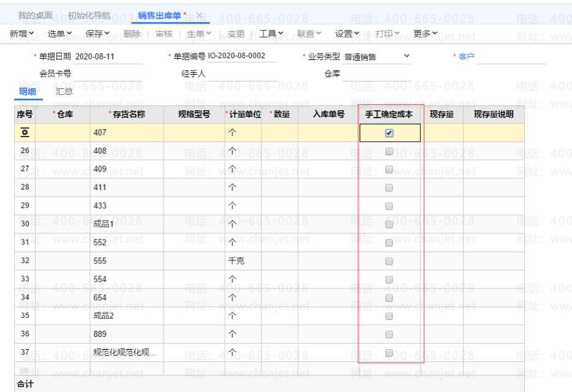The width and height of the screenshot is (572, 392).
Task: Click the 单据日期 field showing 2020-08-11
Action: point(108,56)
